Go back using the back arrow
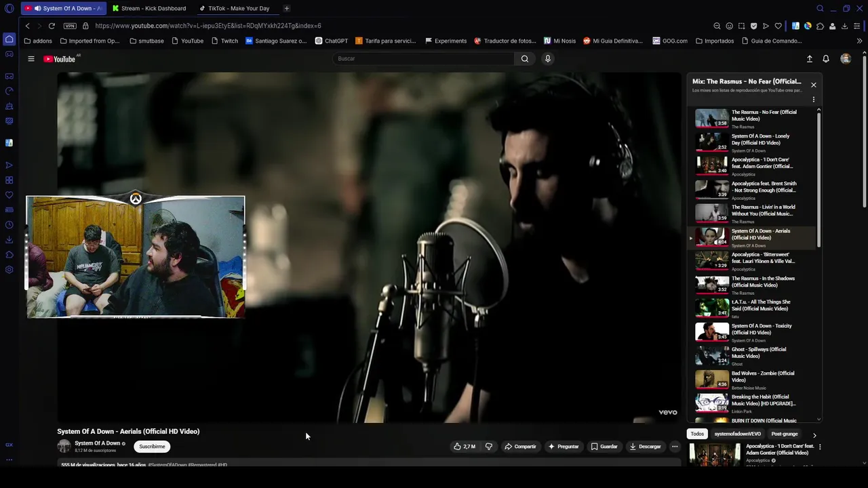The width and height of the screenshot is (868, 488). click(x=27, y=26)
